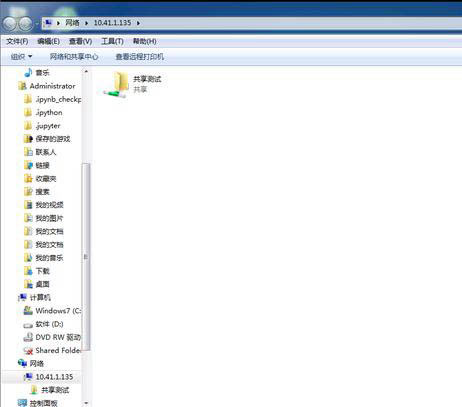Select the 计算机 computer icon in sidebar
Screen dimensions: 462x407
tap(22, 297)
